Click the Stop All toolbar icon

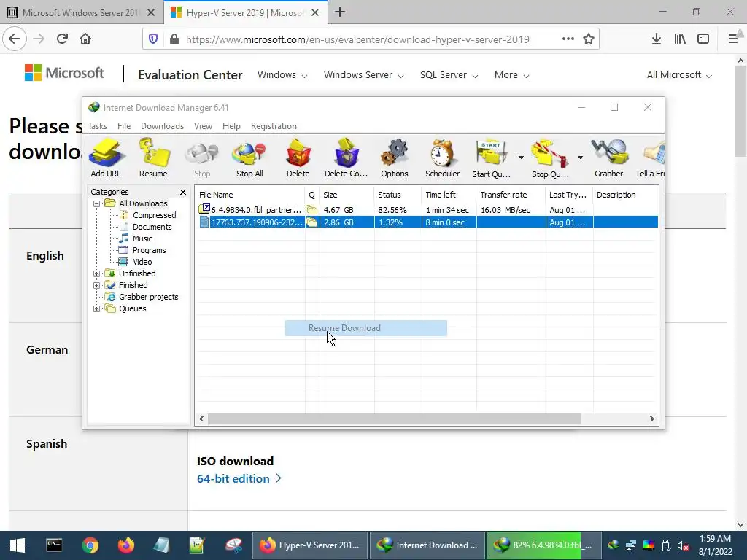point(249,158)
